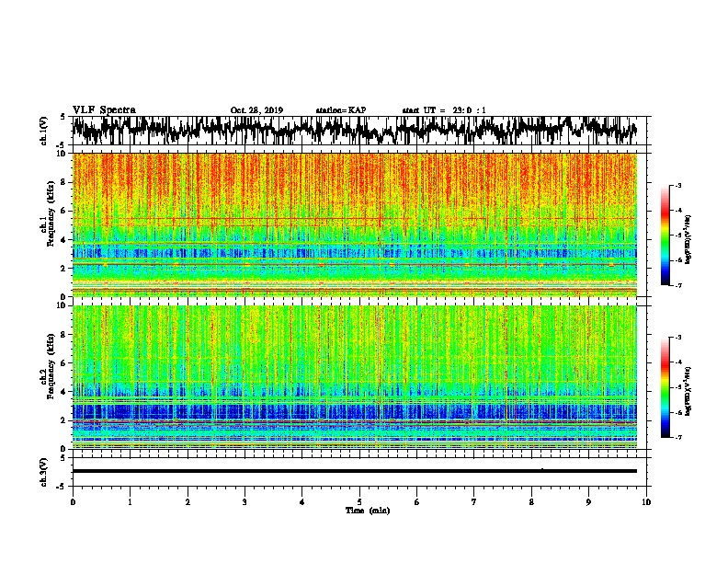Click the time axis tick label "10" under ch.3

click(x=646, y=502)
